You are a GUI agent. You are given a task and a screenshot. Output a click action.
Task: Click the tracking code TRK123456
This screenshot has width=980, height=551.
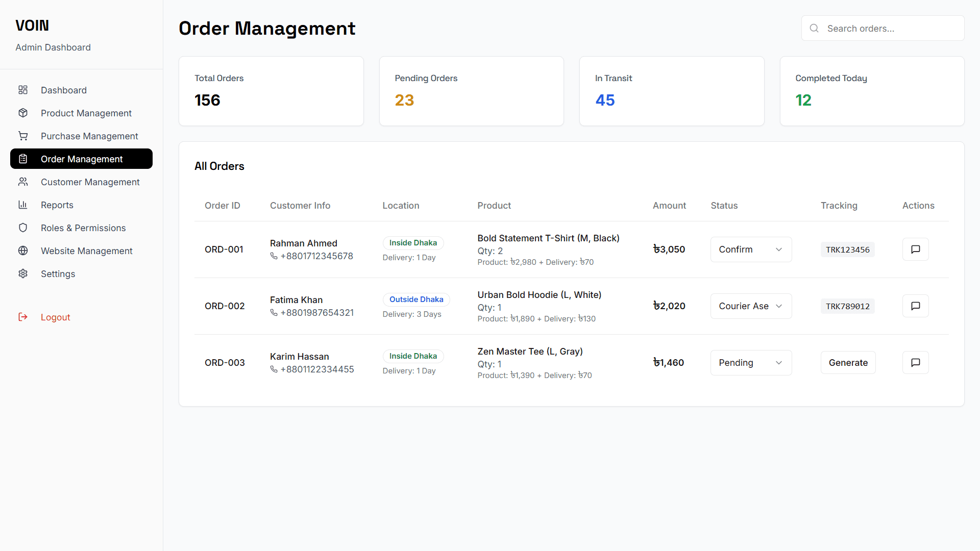(847, 249)
